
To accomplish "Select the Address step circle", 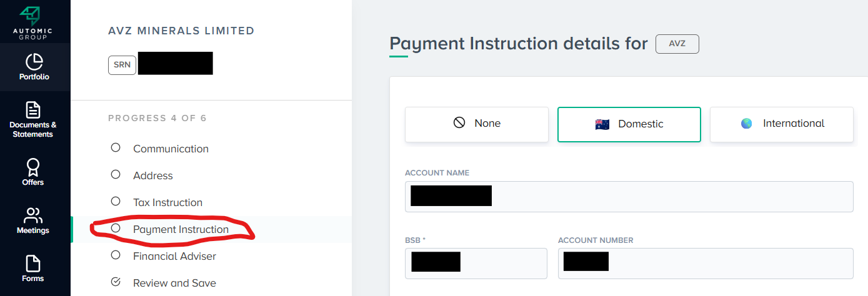I will point(116,175).
